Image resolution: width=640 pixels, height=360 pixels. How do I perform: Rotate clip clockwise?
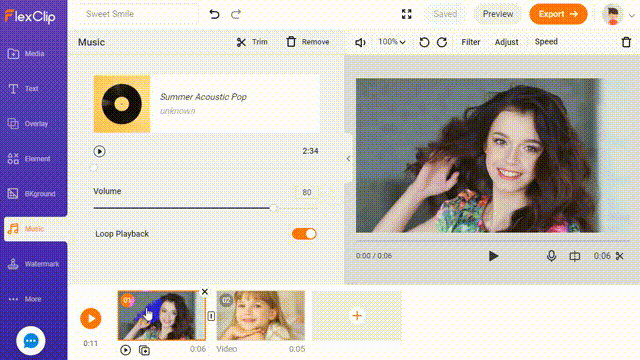click(x=442, y=42)
